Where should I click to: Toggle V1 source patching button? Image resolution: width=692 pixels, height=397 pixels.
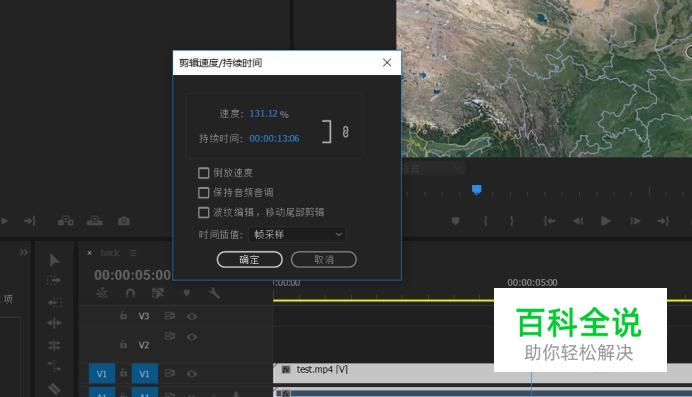pos(102,374)
